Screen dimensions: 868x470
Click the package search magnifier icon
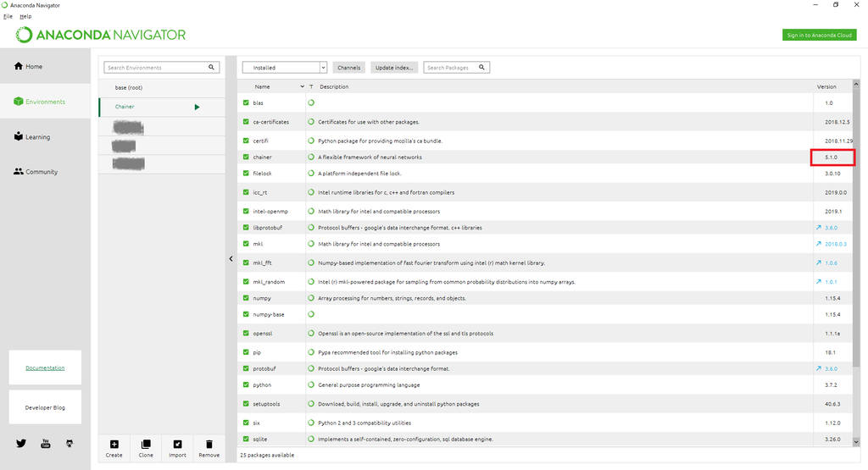[x=481, y=68]
